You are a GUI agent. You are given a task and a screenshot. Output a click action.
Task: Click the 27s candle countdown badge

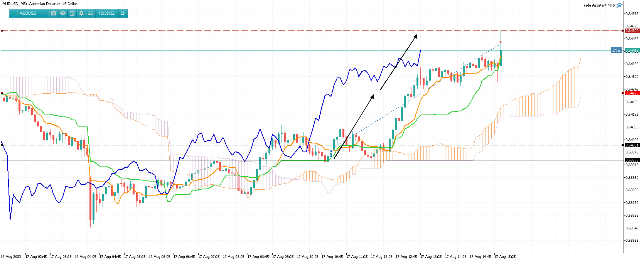pos(616,51)
